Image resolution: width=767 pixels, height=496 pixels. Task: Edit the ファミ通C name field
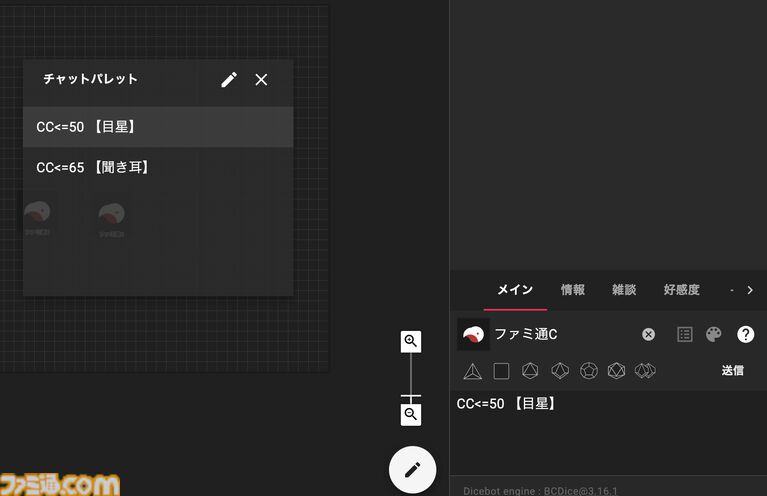pos(563,335)
